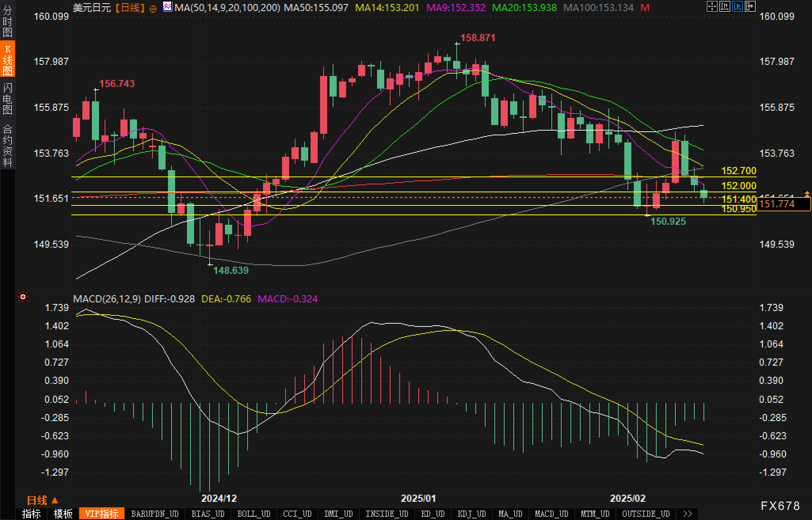Viewport: 812px width, 520px height.
Task: Click the red M label after MA100
Action: pyautogui.click(x=645, y=8)
